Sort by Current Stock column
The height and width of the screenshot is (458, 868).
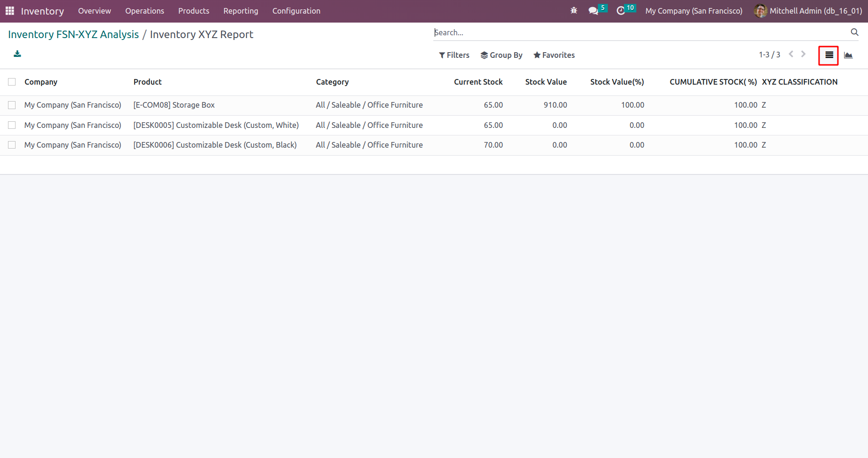click(x=478, y=82)
